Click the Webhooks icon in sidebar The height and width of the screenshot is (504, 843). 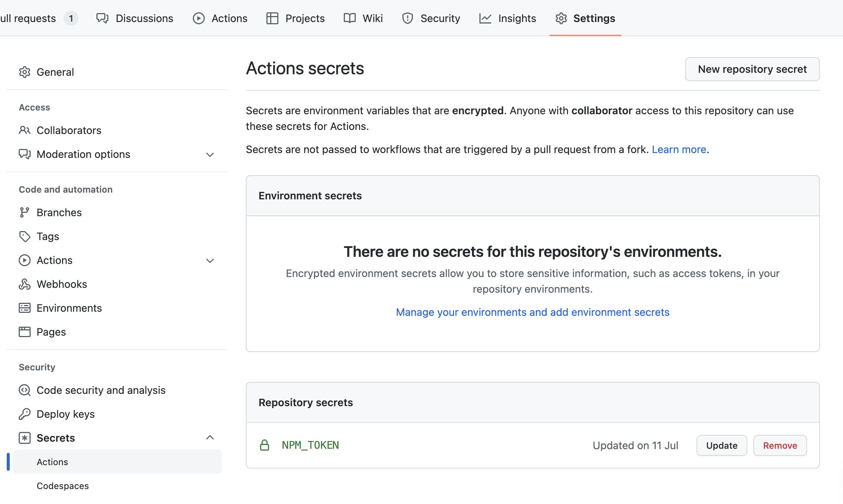[x=25, y=284]
